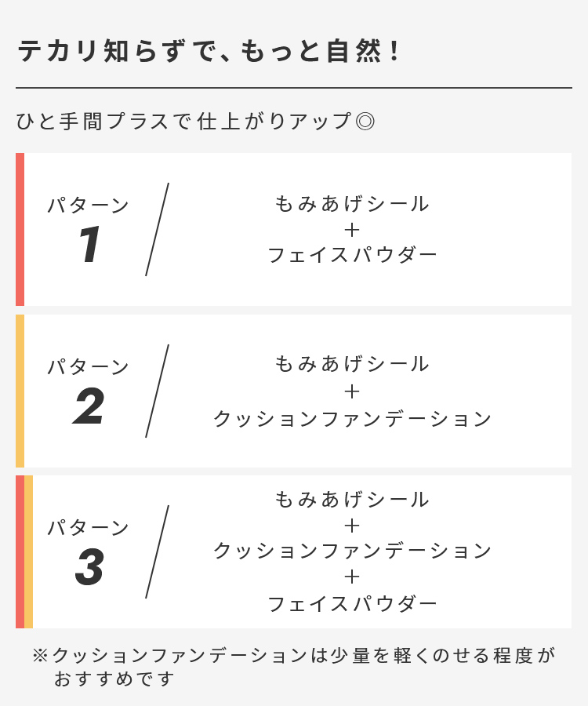Viewport: 588px width, 706px height.
Task: Click the large italic number 1
Action: [89, 246]
